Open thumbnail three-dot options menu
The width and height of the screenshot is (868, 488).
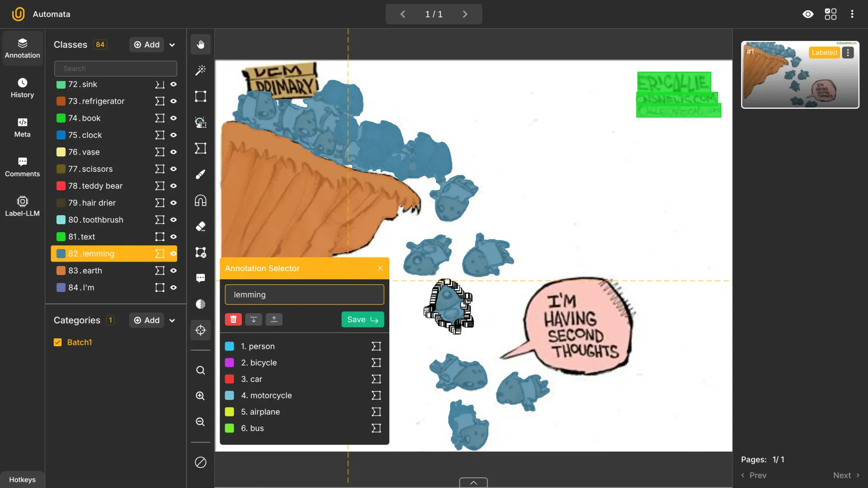tap(848, 52)
